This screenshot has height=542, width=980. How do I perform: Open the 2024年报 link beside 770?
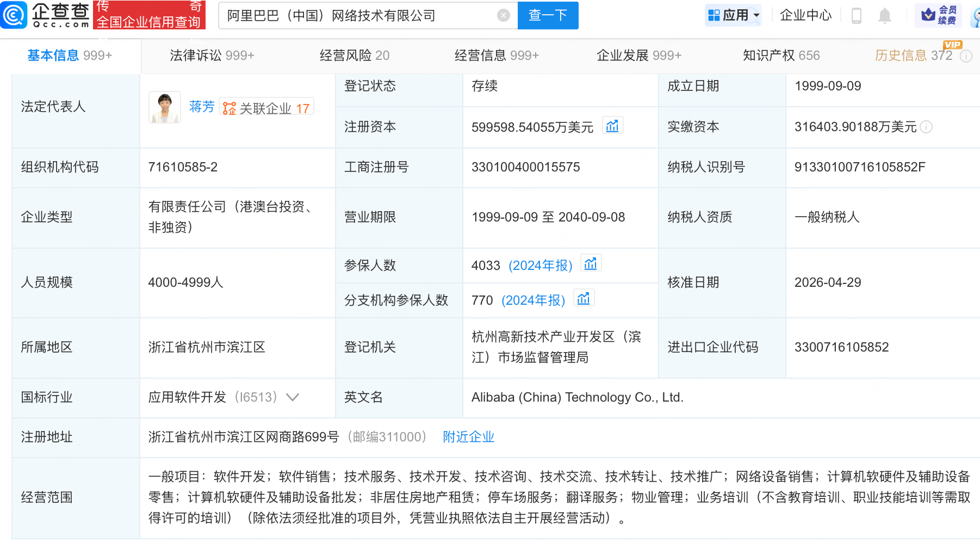click(534, 300)
